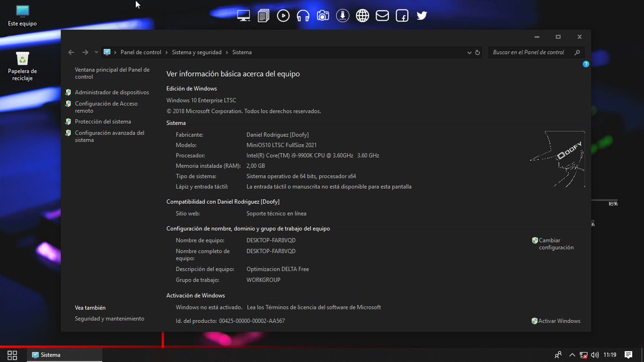Open Ventana principal del Panel de control
This screenshot has width=644, height=362.
112,73
